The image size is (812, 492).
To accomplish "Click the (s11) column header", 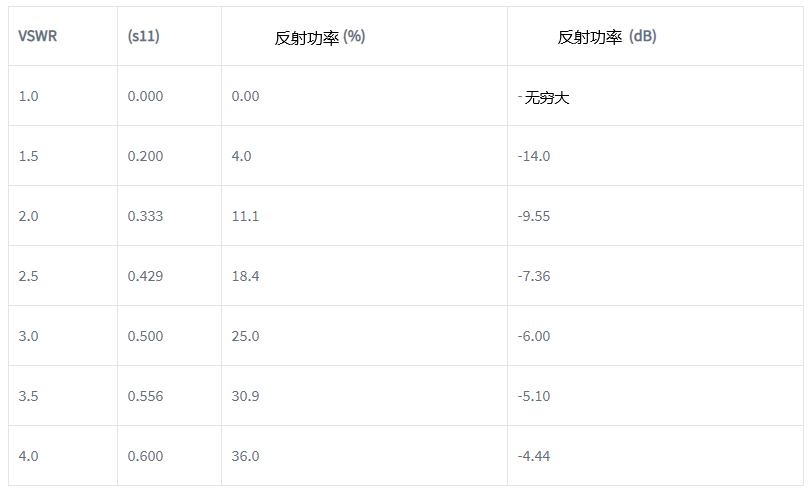I will pos(144,36).
